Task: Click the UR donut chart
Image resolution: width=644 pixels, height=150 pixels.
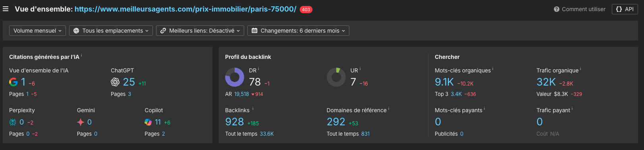Action: pos(336,77)
